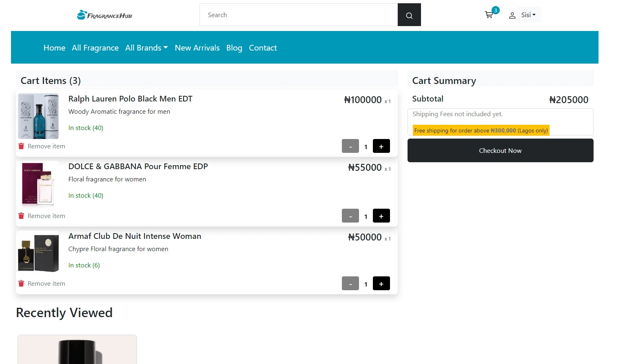Screen dimensions: 636x364
Task: Click the user profile icon
Action: click(x=512, y=15)
